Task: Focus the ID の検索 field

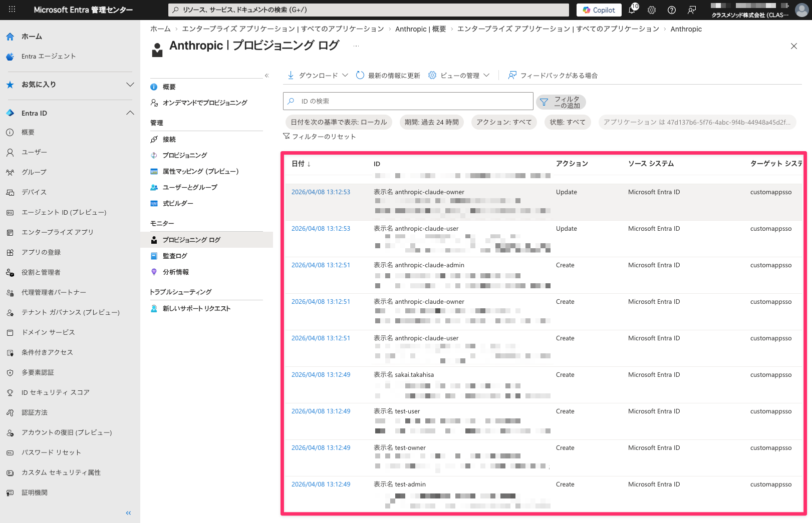Action: [408, 101]
